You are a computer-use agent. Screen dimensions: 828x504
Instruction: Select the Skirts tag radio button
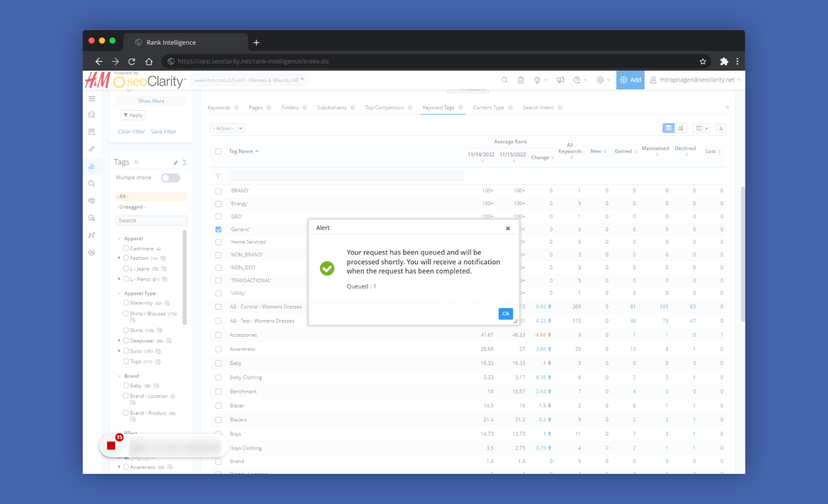click(126, 330)
